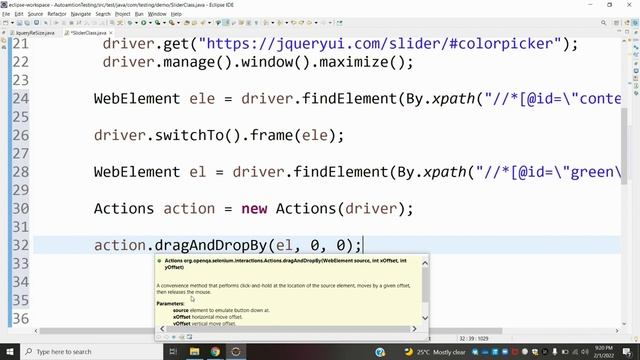640x360 pixels.
Task: Open Google Chrome from the taskbar
Action: (x=215, y=351)
